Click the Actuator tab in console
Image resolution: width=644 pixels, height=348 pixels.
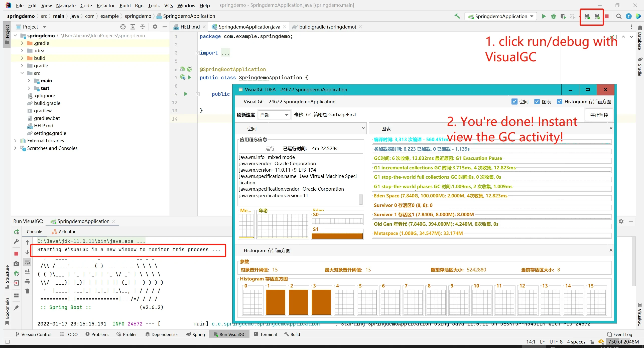66,231
